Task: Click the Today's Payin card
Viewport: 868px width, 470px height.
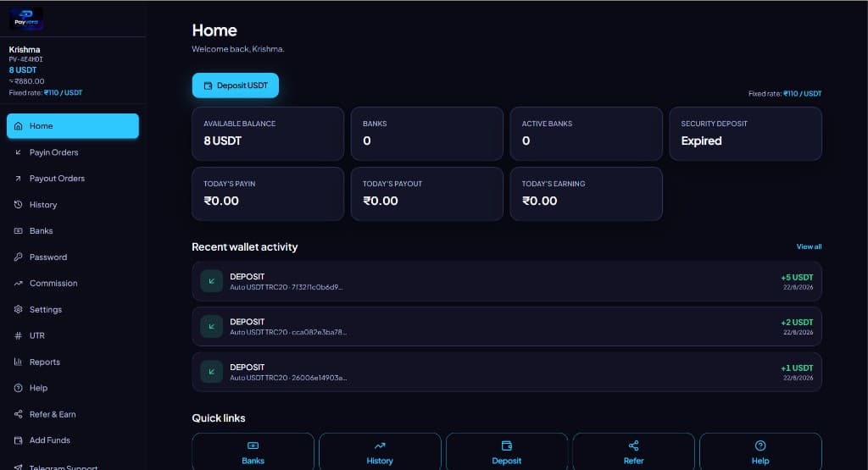Action: [268, 194]
